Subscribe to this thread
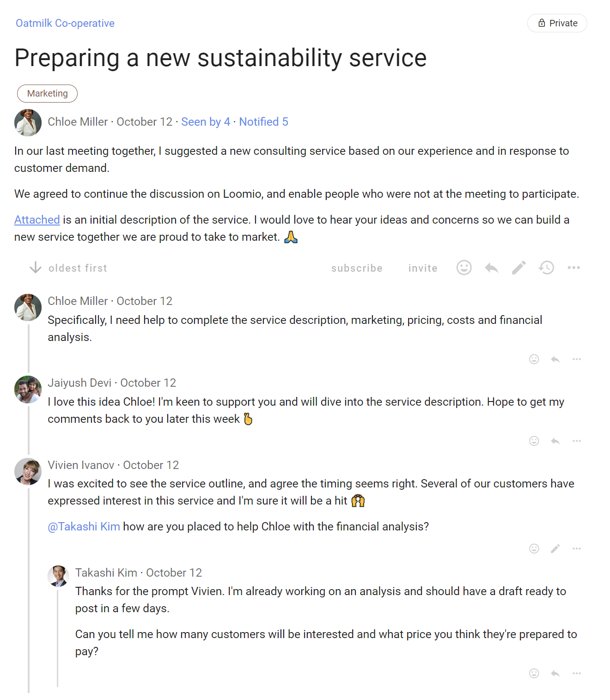Image resolution: width=610 pixels, height=700 pixels. tap(356, 268)
